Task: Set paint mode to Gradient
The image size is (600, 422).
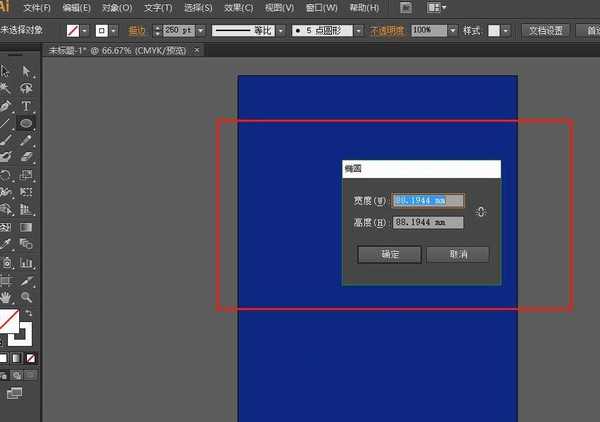Action: click(x=16, y=358)
